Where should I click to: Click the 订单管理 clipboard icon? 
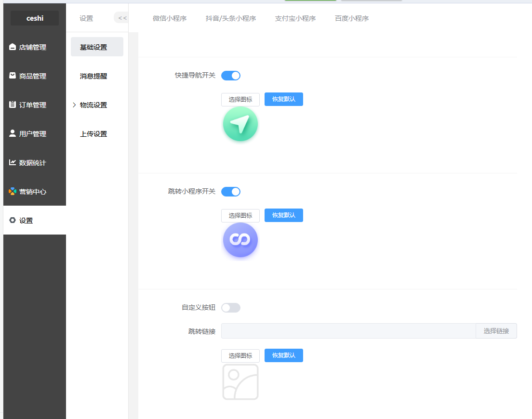pyautogui.click(x=13, y=105)
